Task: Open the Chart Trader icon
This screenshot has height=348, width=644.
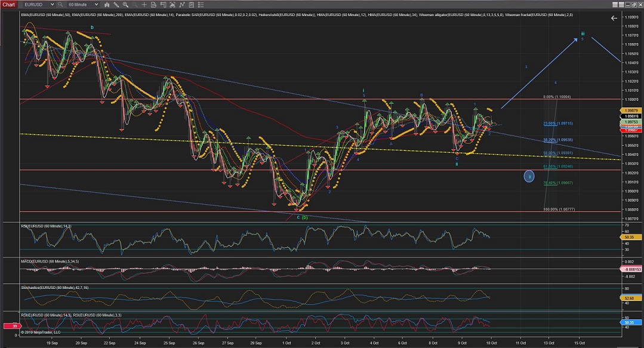Action: [163, 5]
